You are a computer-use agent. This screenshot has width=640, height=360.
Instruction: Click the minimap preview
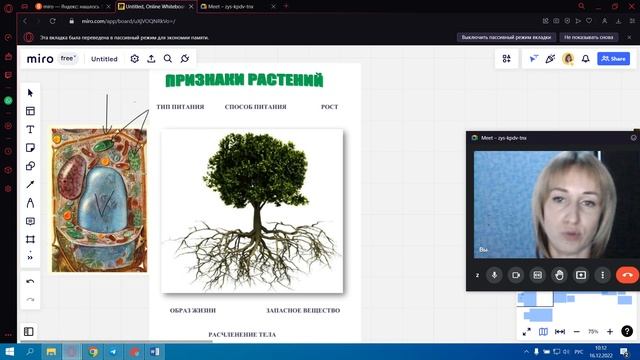[575, 307]
